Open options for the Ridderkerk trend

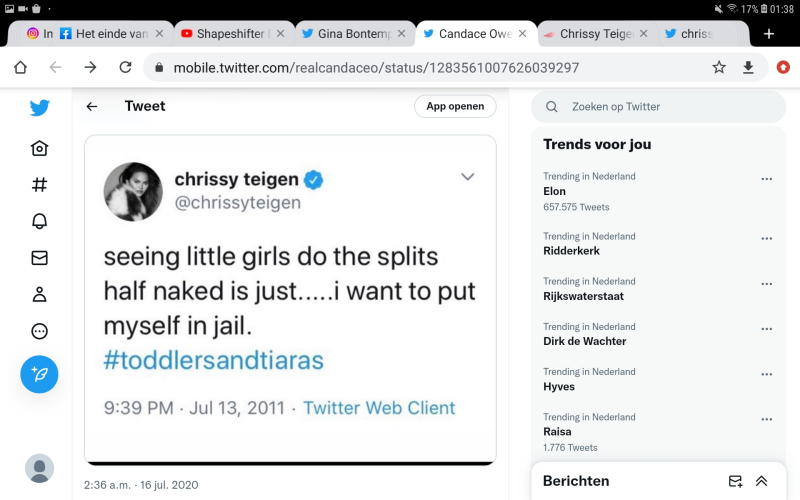(767, 239)
